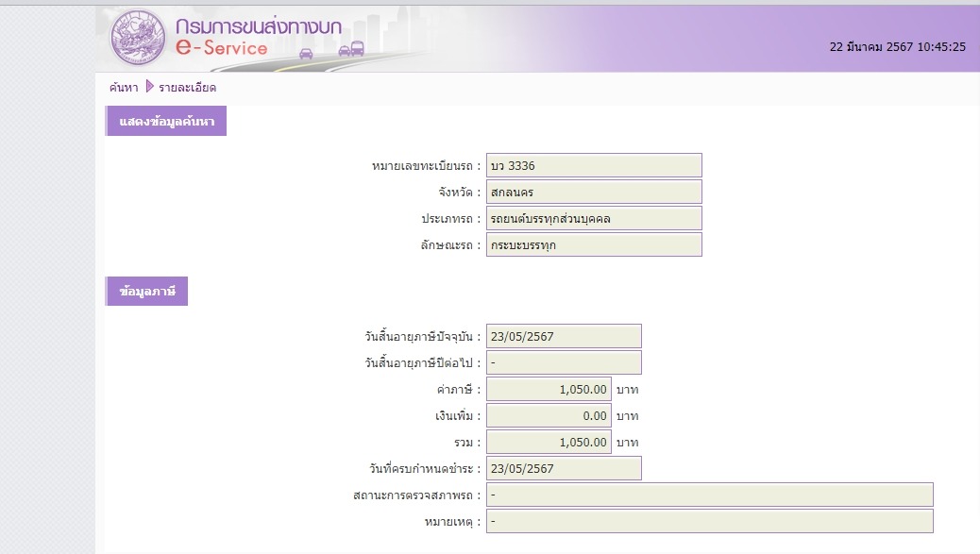The height and width of the screenshot is (554, 980).
Task: Click the license plate field บว 3336
Action: click(x=594, y=165)
